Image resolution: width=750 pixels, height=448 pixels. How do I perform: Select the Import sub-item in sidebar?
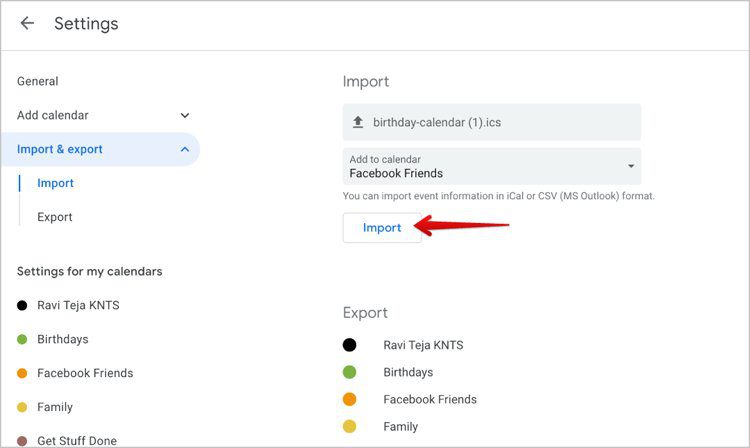(55, 183)
